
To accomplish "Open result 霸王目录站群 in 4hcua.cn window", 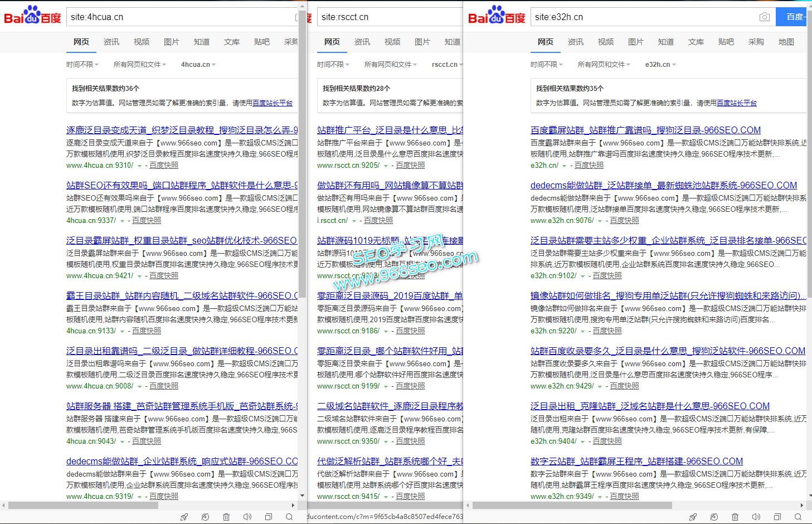I will 182,295.
